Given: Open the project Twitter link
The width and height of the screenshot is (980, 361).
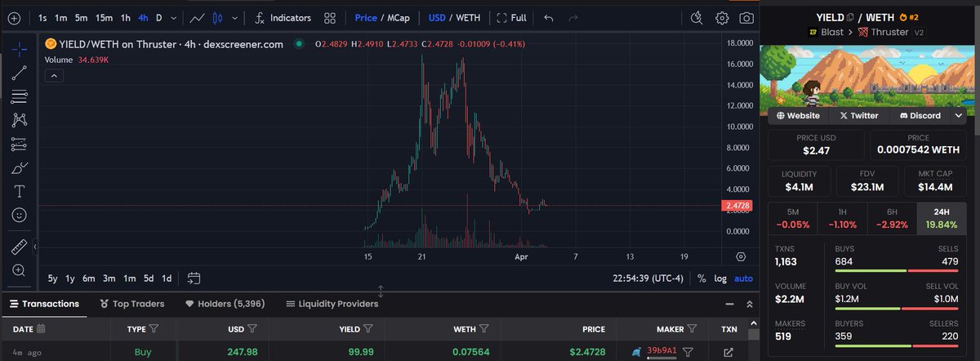Looking at the screenshot, I should (858, 116).
